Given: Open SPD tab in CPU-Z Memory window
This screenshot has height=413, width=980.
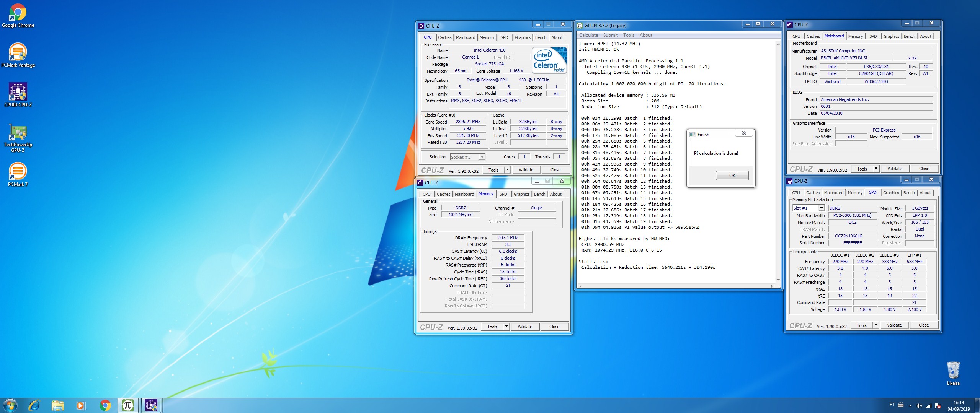Looking at the screenshot, I should pos(503,194).
